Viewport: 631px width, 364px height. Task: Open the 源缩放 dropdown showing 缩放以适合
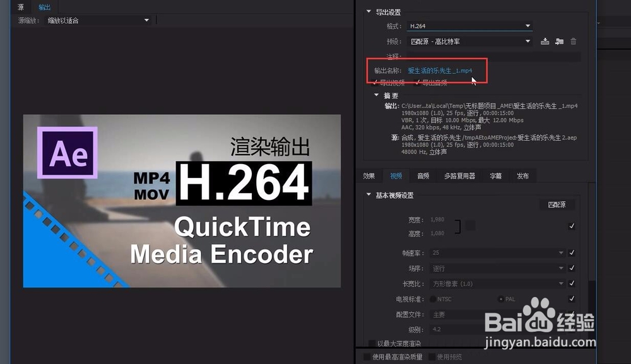coord(98,20)
